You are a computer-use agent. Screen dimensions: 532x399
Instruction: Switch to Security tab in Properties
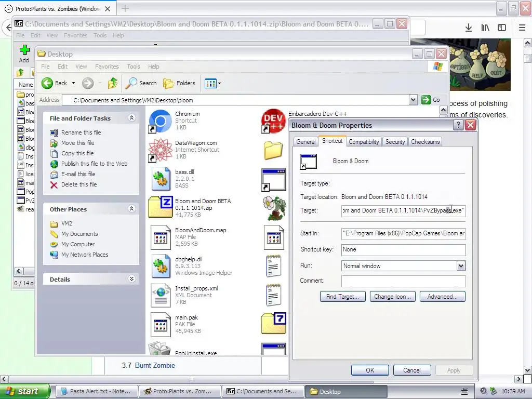(x=395, y=142)
